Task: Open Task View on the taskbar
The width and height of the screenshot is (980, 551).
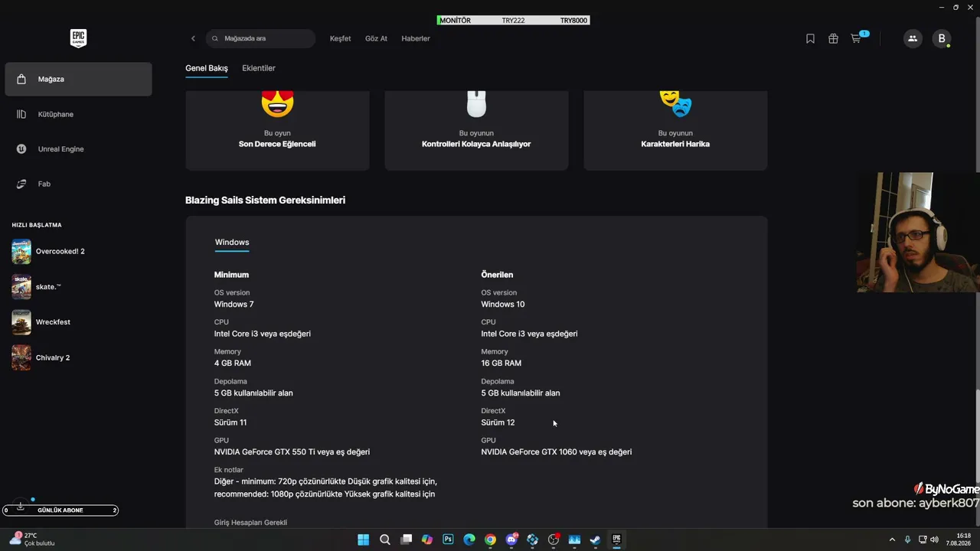Action: [407, 540]
